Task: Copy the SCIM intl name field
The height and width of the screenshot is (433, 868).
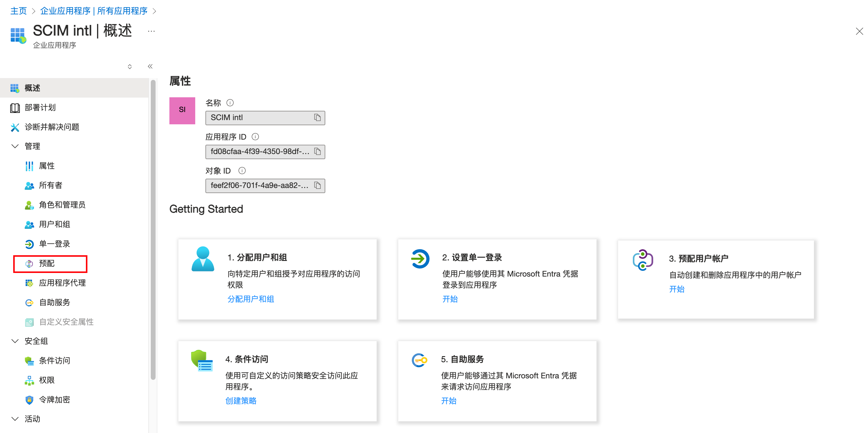Action: [317, 118]
